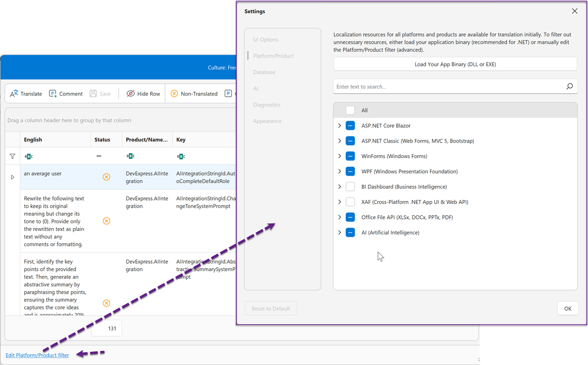Open Status column equals filter operator
The image size is (588, 365).
click(99, 156)
